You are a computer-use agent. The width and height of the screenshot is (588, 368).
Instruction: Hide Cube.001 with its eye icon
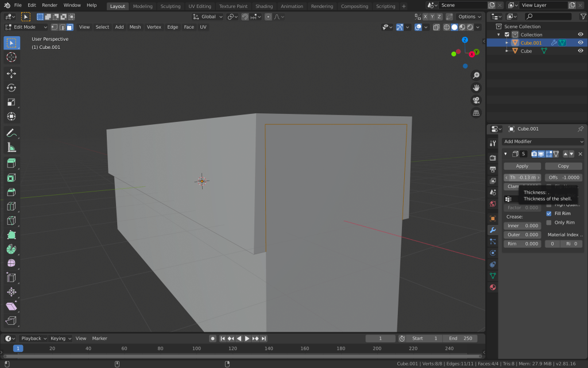point(581,43)
